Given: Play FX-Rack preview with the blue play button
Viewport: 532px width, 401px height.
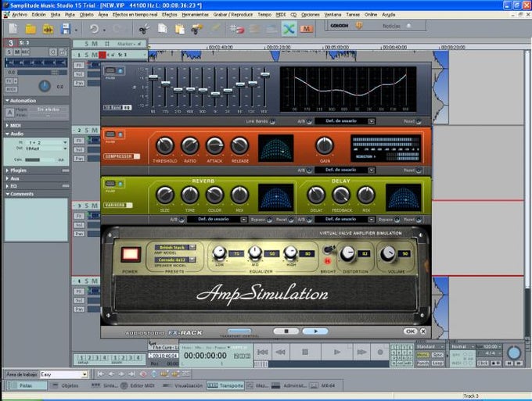Looking at the screenshot, I should click(315, 331).
